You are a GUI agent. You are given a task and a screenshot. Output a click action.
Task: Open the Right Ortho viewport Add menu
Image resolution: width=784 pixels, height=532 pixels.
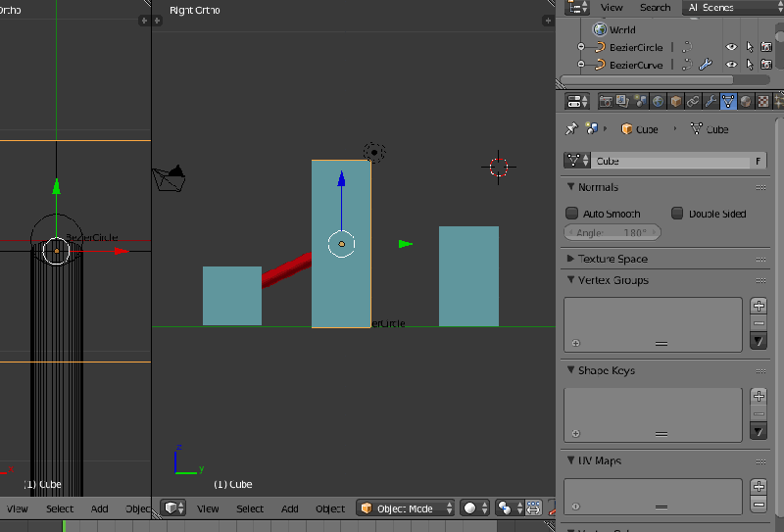tap(289, 508)
